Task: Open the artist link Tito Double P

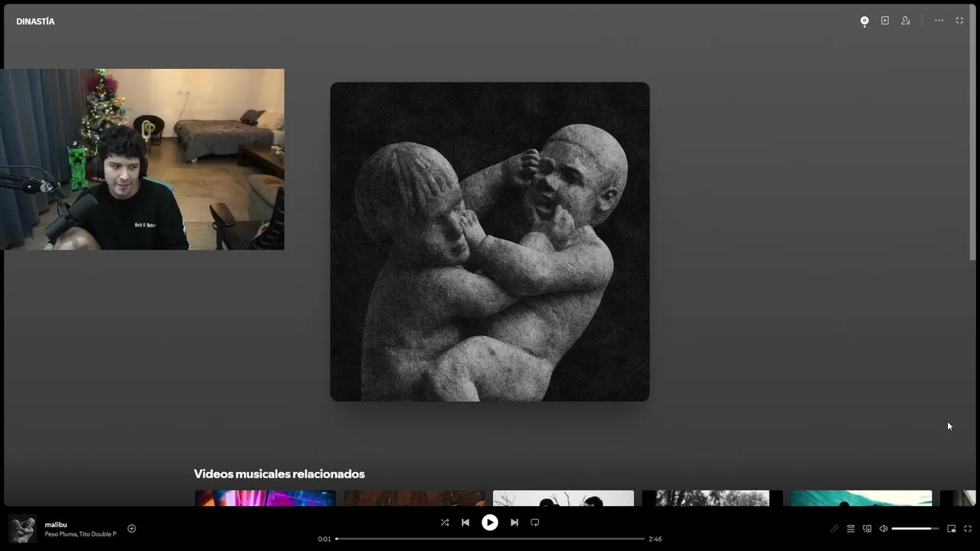Action: pos(98,534)
